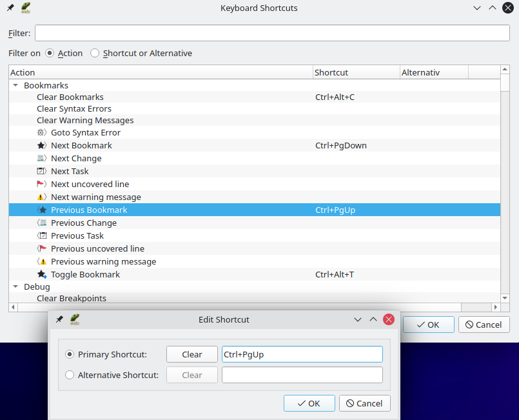This screenshot has width=519, height=420.
Task: Click the Next Task icon
Action: point(41,171)
